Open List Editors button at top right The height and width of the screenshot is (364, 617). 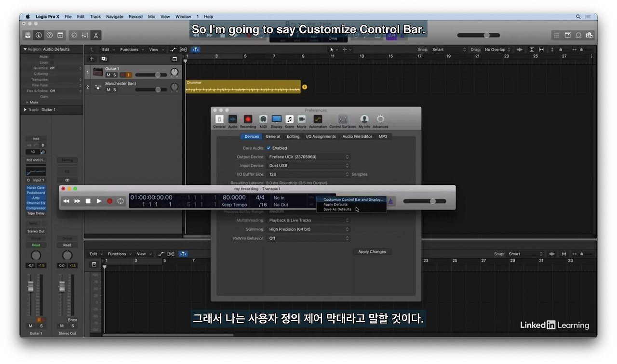coord(557,35)
